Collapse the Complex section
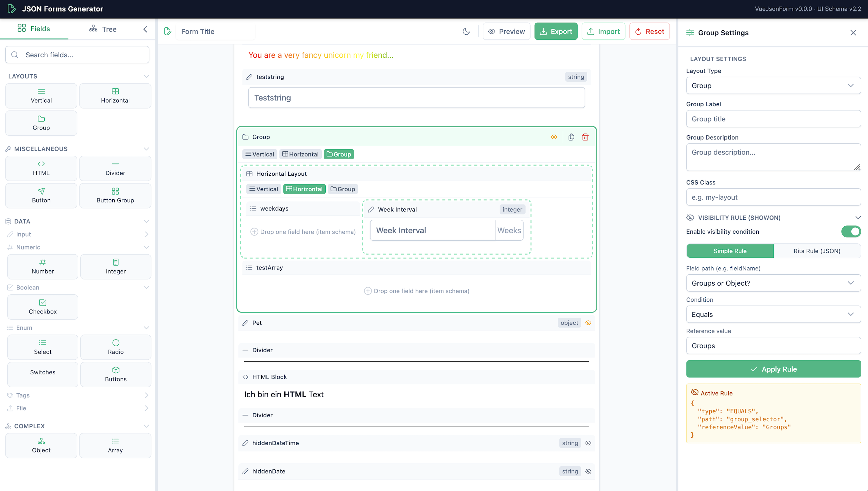 (x=146, y=426)
